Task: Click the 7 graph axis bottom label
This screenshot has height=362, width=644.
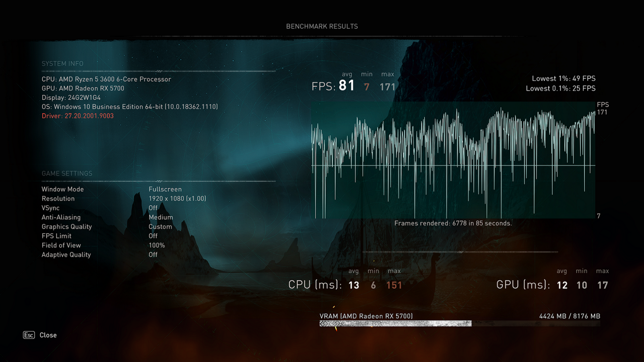Action: click(599, 216)
